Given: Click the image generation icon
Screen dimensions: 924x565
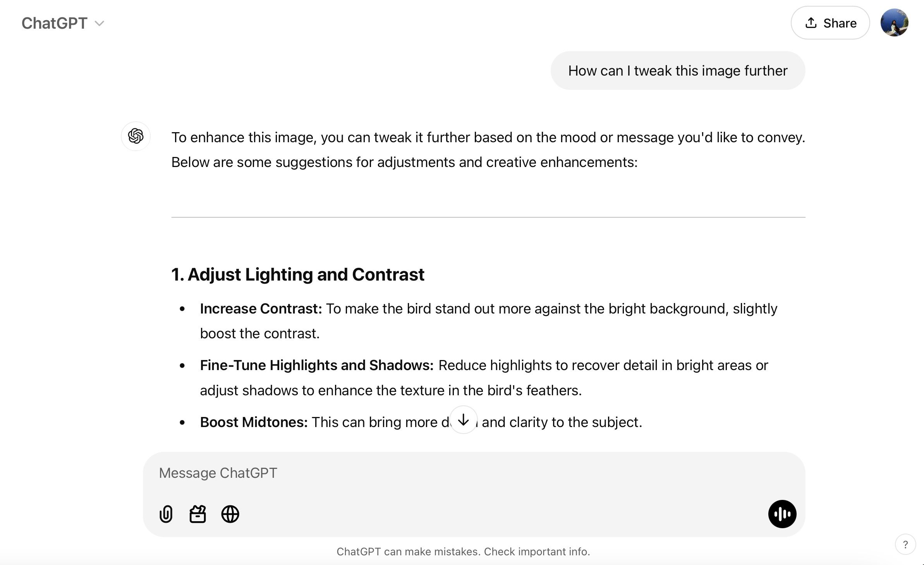Looking at the screenshot, I should click(x=198, y=513).
